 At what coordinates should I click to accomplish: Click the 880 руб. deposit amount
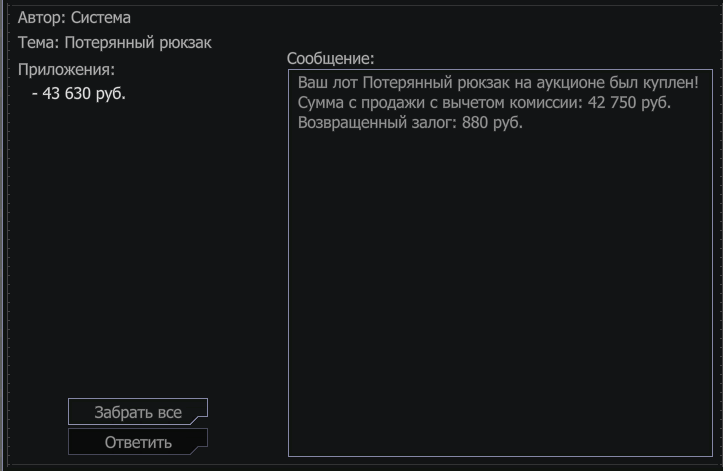tap(492, 123)
